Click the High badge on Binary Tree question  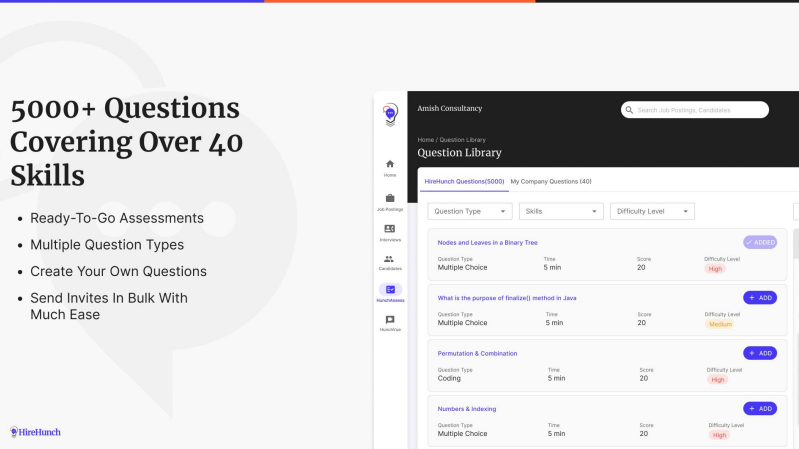715,269
